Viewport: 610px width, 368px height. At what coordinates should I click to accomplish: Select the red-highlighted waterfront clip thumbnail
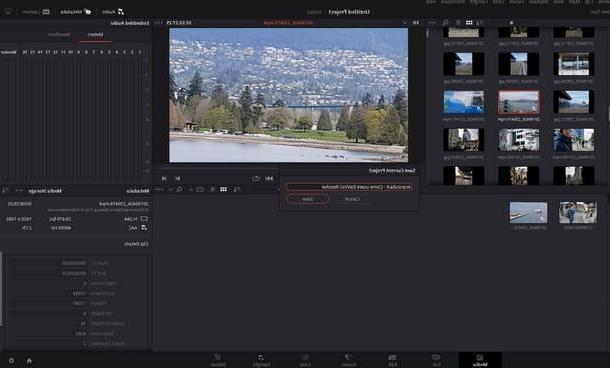pyautogui.click(x=519, y=102)
